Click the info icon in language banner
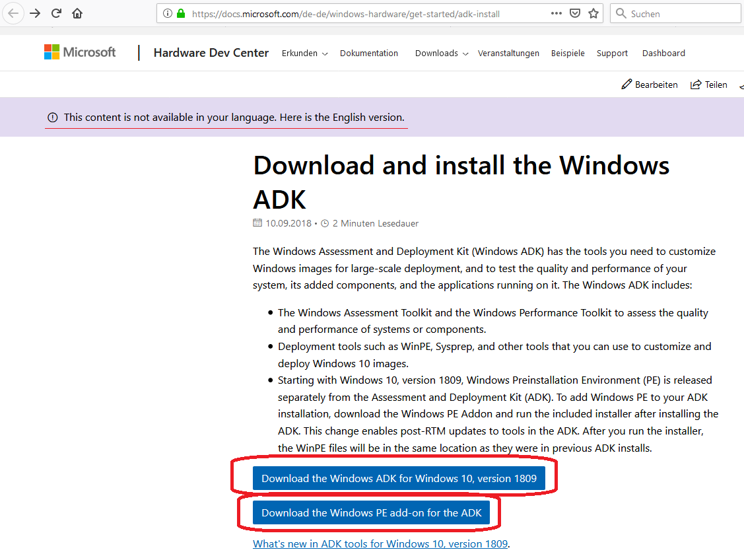Screen dimensions: 744x560 [x=53, y=118]
